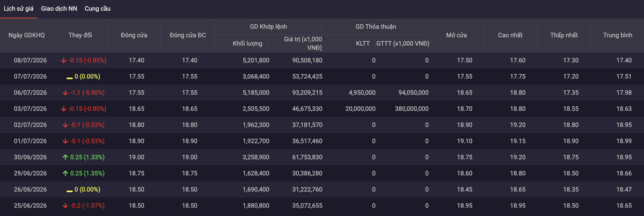The height and width of the screenshot is (216, 644).
Task: Select the Đóng cửa ĐC column header
Action: [x=188, y=35]
